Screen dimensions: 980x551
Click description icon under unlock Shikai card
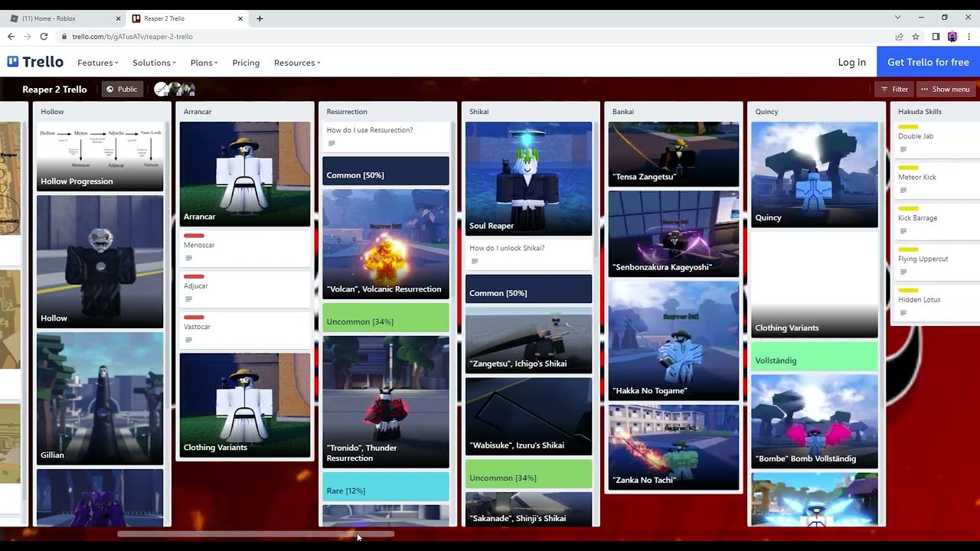coord(474,261)
